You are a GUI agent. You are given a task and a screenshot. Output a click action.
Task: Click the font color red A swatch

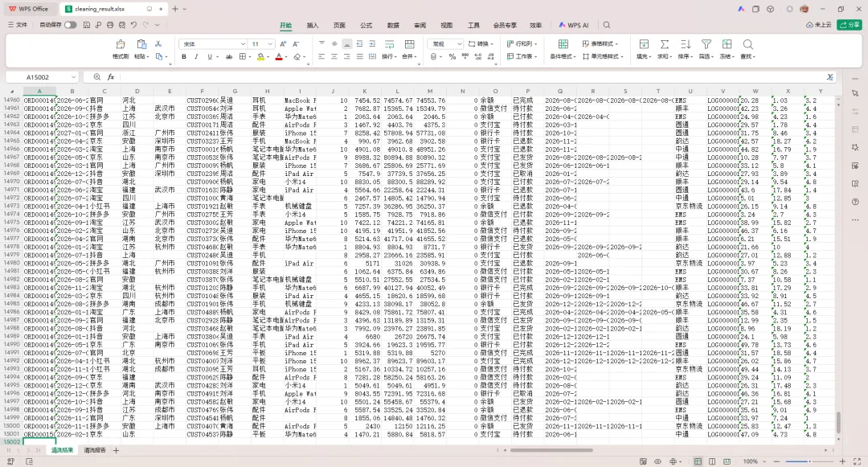pyautogui.click(x=278, y=56)
